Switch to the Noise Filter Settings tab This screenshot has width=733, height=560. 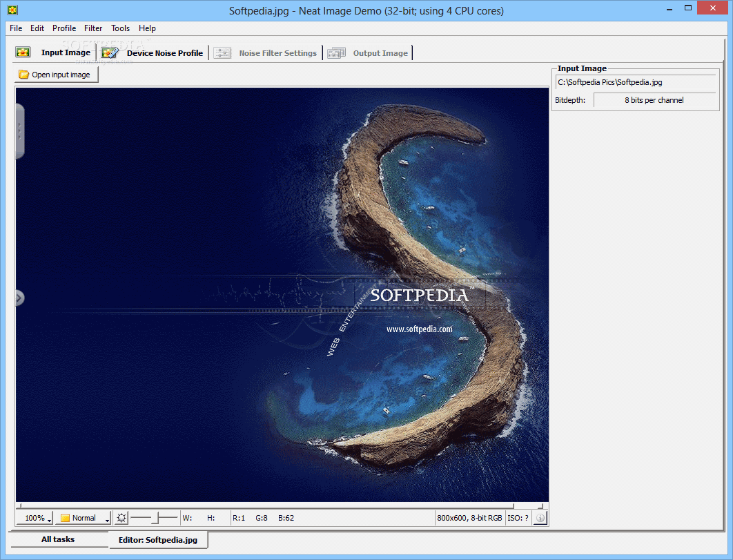[266, 53]
